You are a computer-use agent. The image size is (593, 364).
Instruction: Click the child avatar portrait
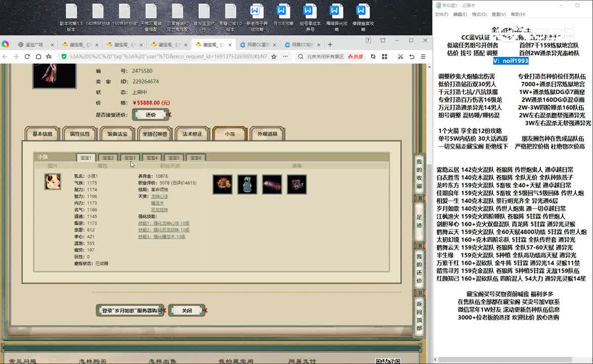(53, 182)
